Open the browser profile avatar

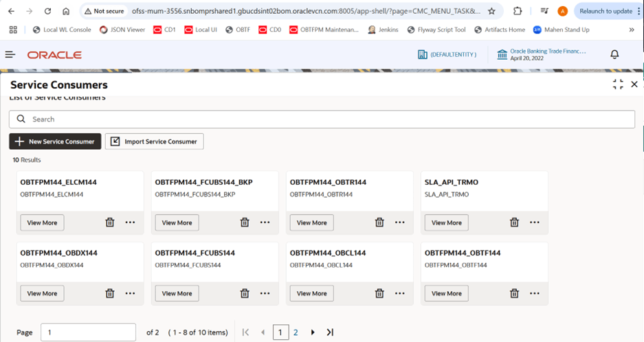point(563,11)
